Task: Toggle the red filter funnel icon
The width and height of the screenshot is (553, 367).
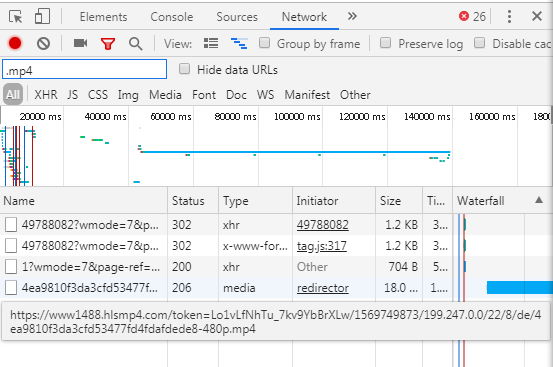Action: coord(108,44)
